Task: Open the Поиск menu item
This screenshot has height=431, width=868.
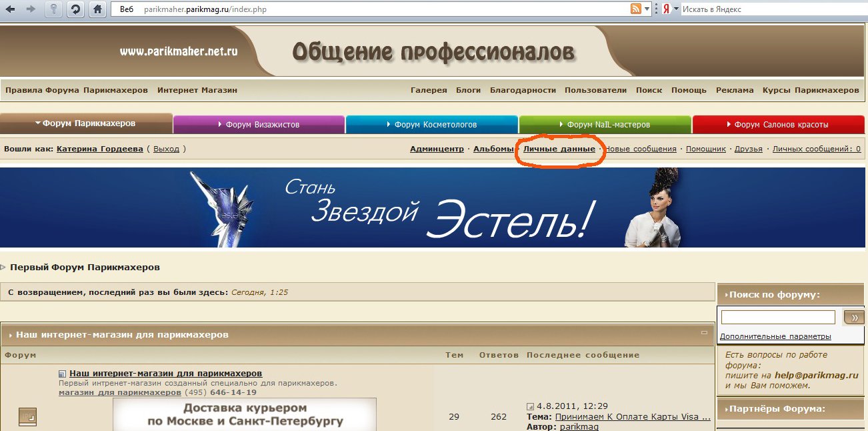Action: [x=649, y=90]
